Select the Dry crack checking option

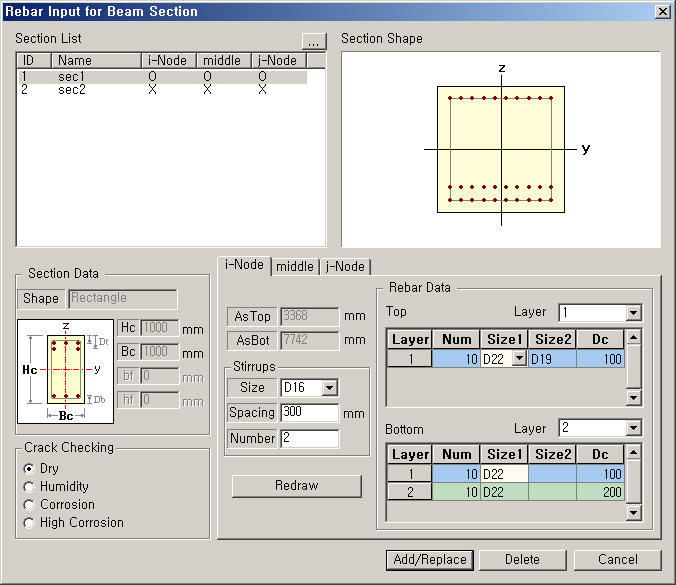click(x=30, y=469)
